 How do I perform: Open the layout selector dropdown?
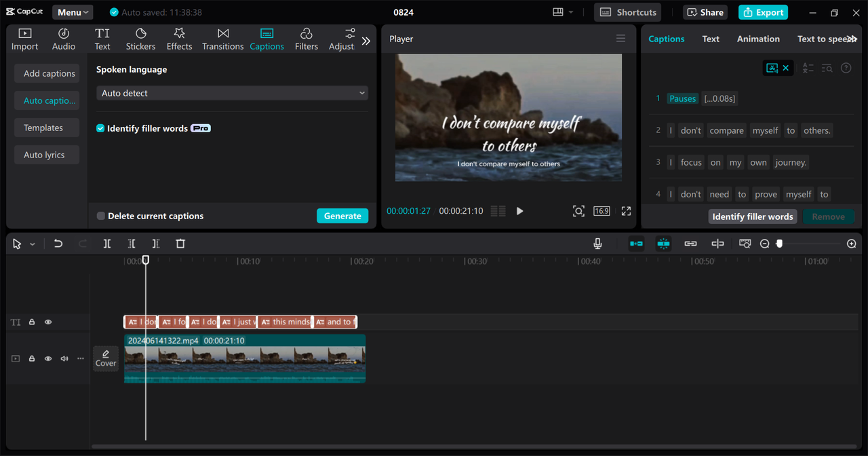pyautogui.click(x=563, y=12)
